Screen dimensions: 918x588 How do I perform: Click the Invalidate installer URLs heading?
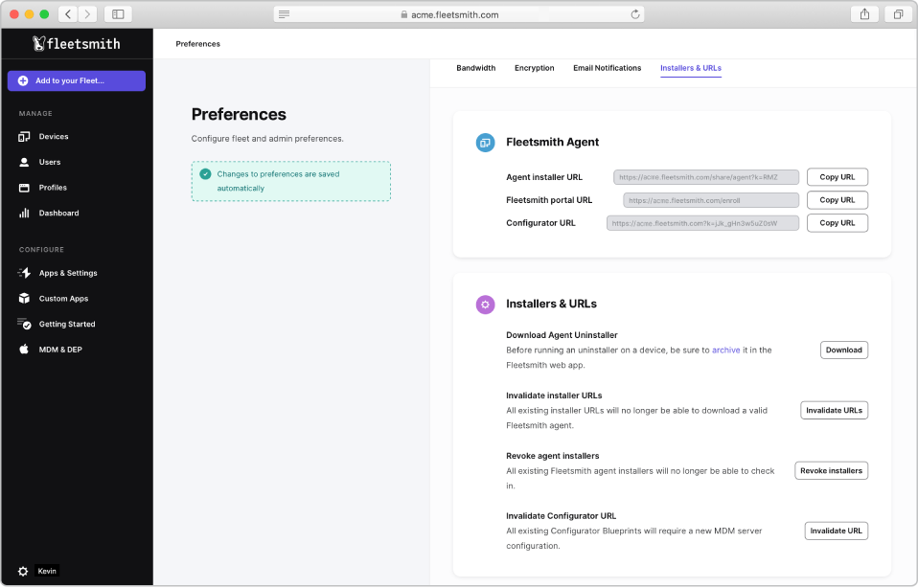pos(554,396)
